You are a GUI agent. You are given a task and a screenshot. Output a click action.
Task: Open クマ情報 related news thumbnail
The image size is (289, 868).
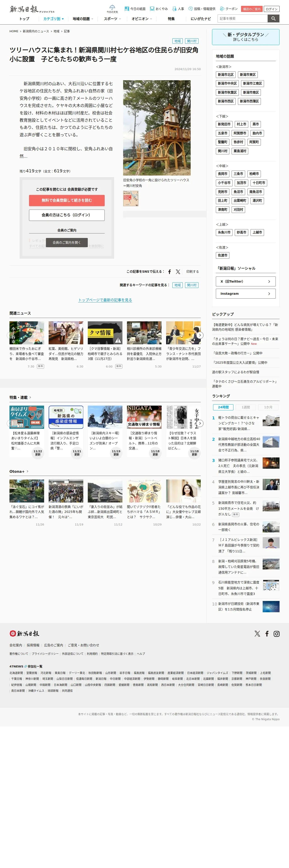pyautogui.click(x=105, y=333)
